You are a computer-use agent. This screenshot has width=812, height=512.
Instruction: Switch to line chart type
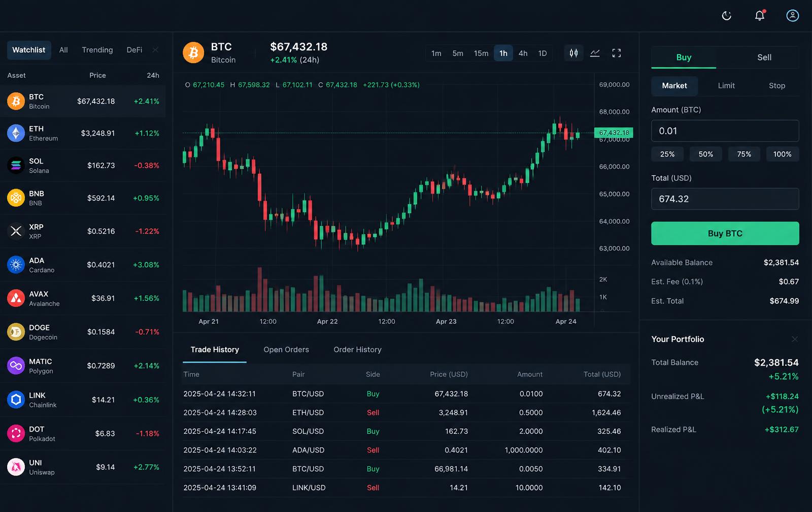click(595, 53)
